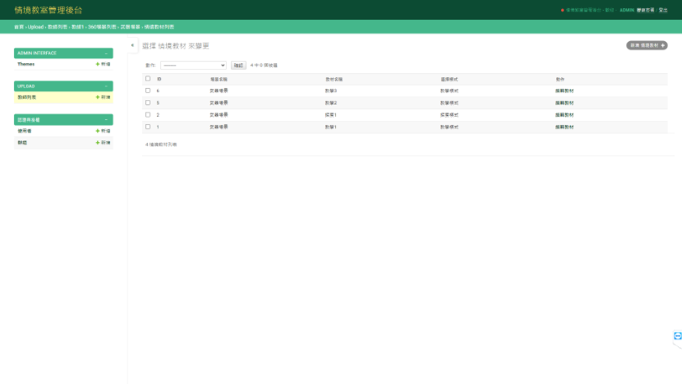Open the 使用者 users sidebar link
This screenshot has height=384, width=682.
click(x=24, y=131)
